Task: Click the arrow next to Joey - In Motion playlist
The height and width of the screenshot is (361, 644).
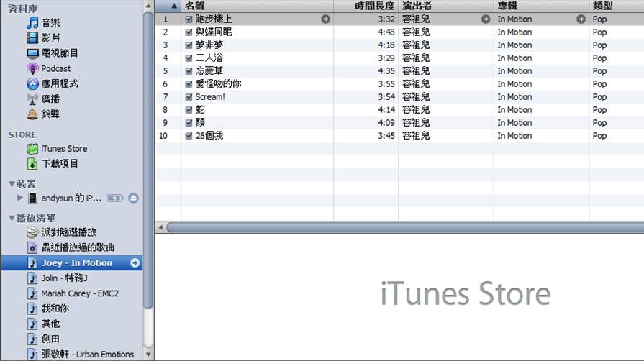Action: 135,263
